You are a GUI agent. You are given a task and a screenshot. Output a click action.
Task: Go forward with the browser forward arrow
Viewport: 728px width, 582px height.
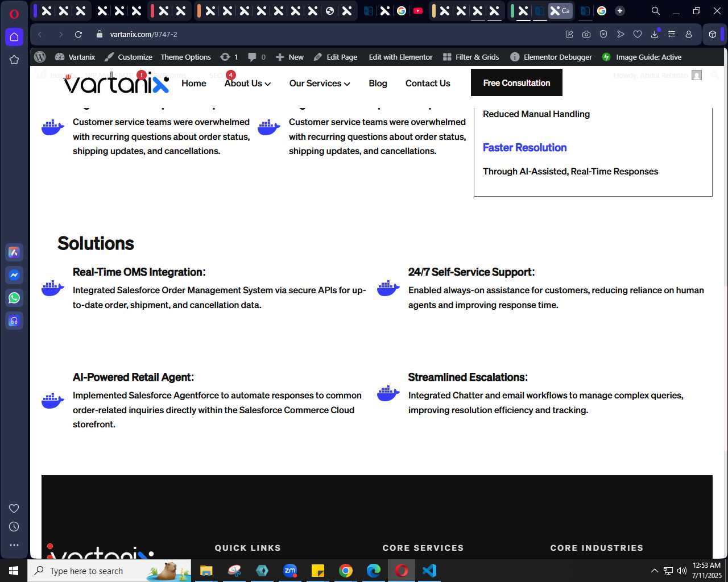pos(60,34)
